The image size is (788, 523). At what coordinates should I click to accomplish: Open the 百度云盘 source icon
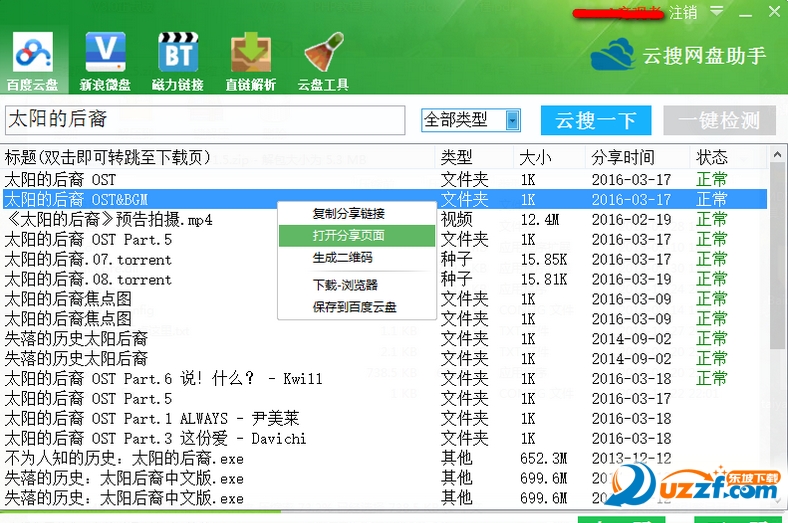pyautogui.click(x=33, y=61)
